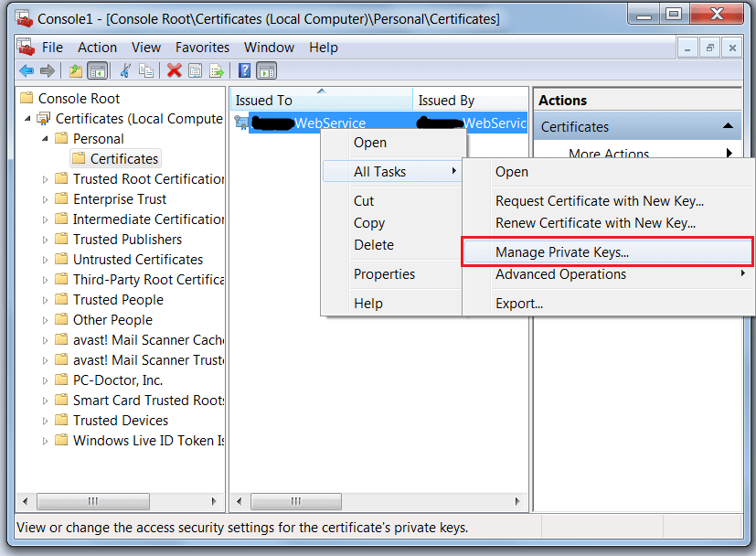Click the Certificates (Local Computer) snap-in icon
This screenshot has width=756, height=556.
[x=44, y=118]
